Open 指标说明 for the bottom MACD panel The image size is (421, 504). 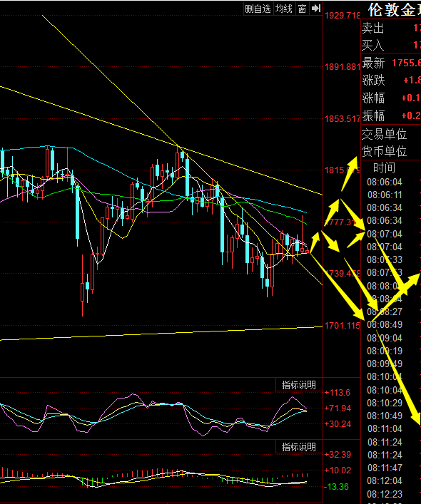point(299,447)
